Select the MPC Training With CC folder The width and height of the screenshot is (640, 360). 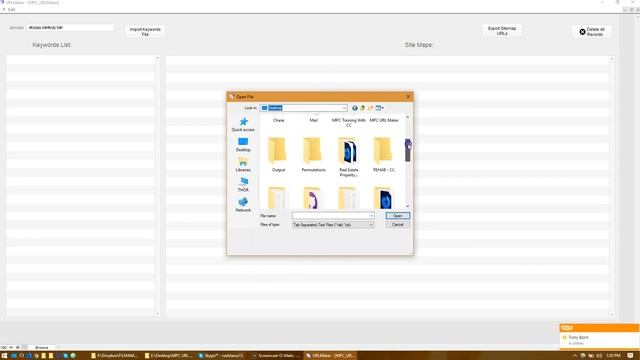[349, 123]
